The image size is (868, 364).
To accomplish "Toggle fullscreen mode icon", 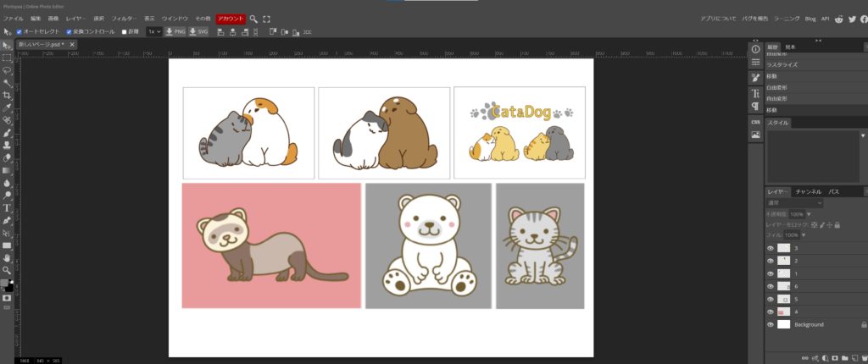I will [267, 18].
